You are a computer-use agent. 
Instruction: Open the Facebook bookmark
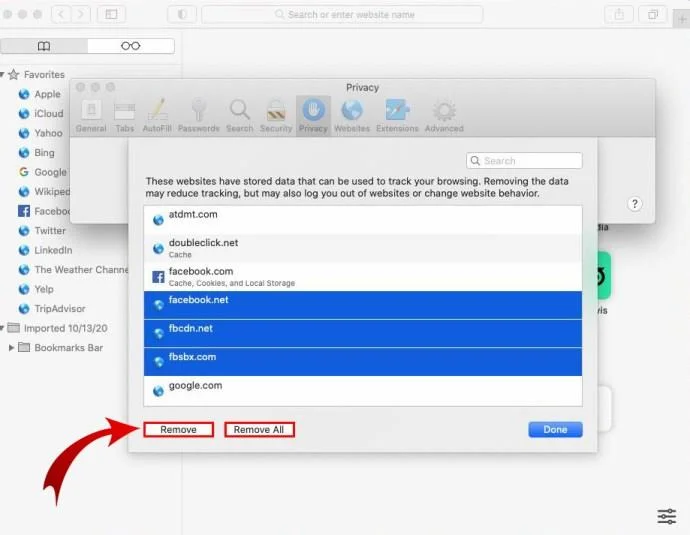click(x=44, y=211)
